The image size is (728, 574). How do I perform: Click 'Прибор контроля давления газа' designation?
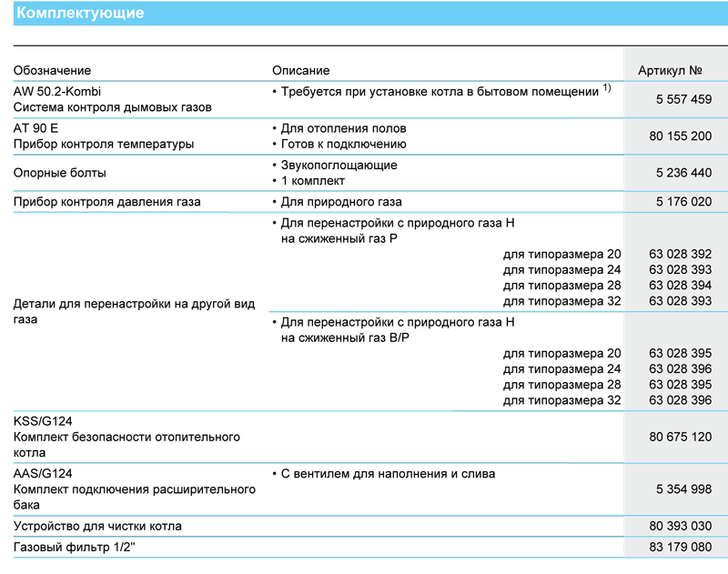tap(106, 202)
